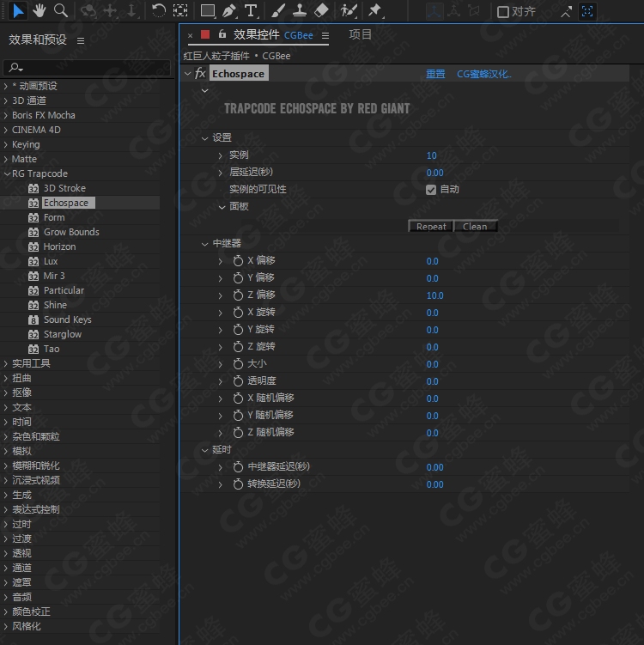Viewport: 644px width, 645px height.
Task: Select the Starglow effect
Action: (63, 334)
